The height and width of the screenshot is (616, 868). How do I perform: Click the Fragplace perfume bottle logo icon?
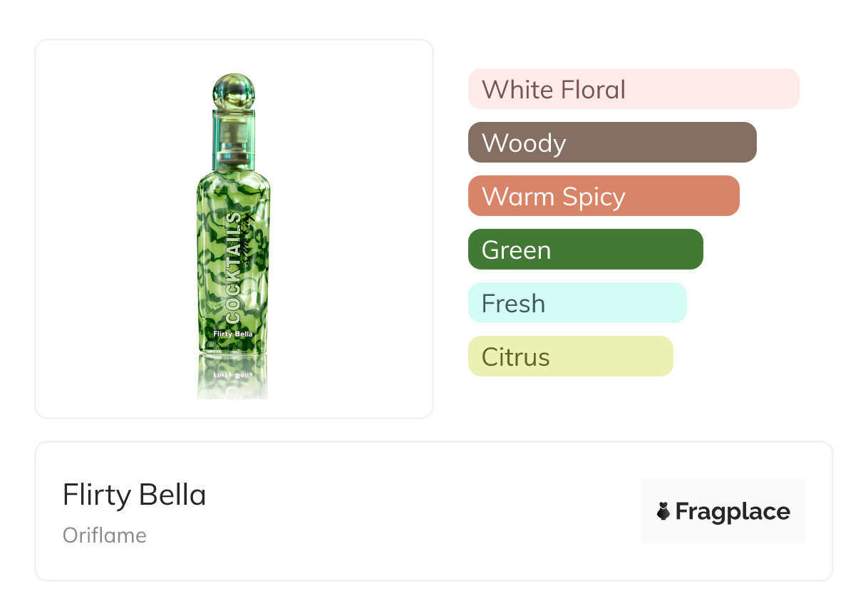pyautogui.click(x=663, y=511)
